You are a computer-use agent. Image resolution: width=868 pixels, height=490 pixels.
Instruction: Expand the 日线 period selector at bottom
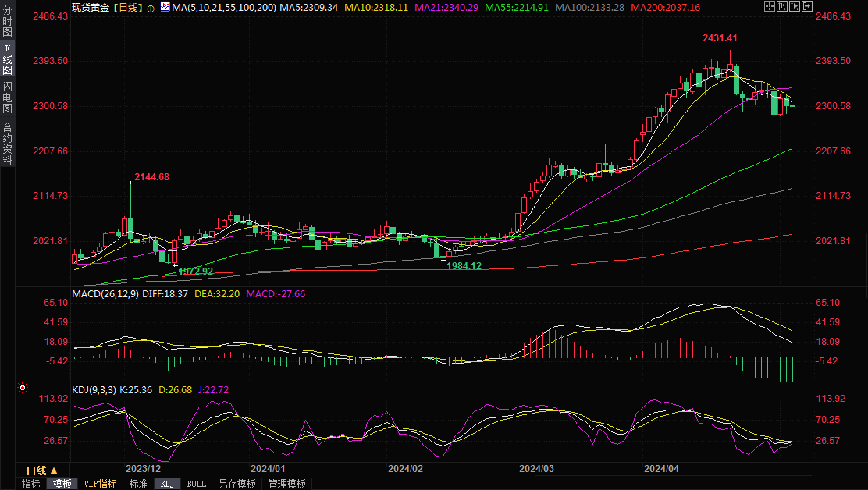coord(42,470)
